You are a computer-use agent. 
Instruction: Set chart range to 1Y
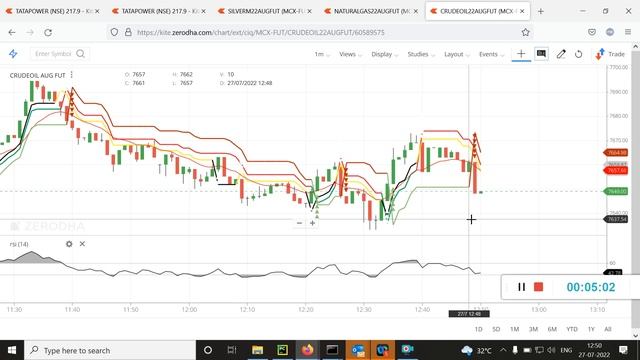click(x=591, y=329)
